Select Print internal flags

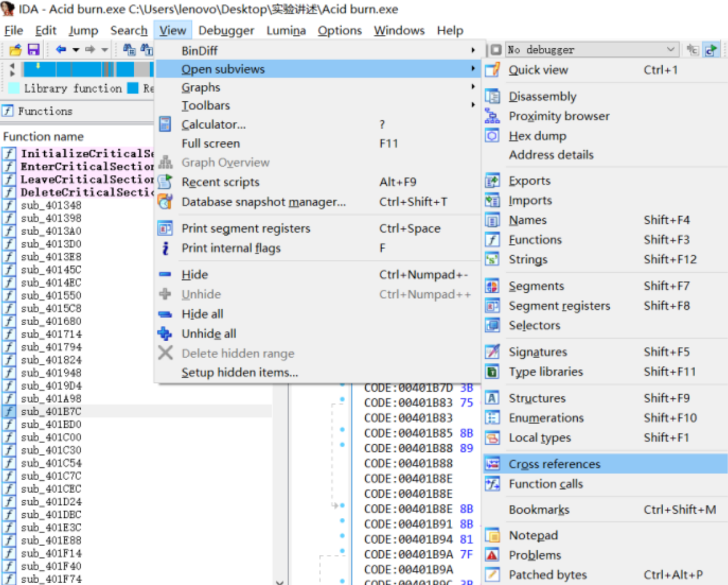point(318,248)
